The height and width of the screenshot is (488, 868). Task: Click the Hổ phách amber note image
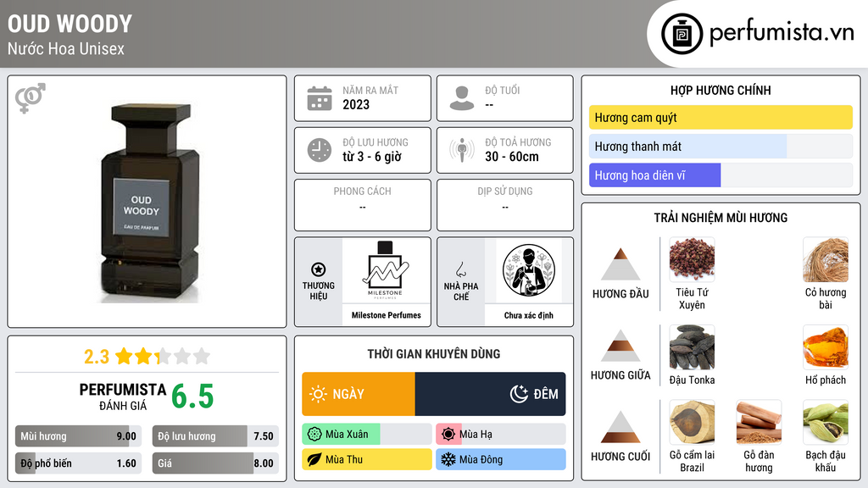point(826,347)
